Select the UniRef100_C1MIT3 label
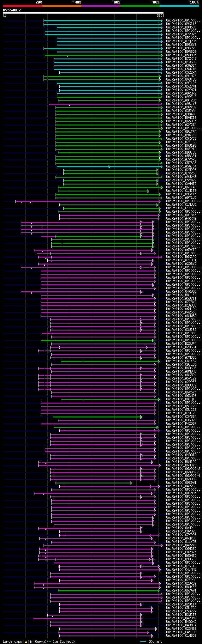 181,191
